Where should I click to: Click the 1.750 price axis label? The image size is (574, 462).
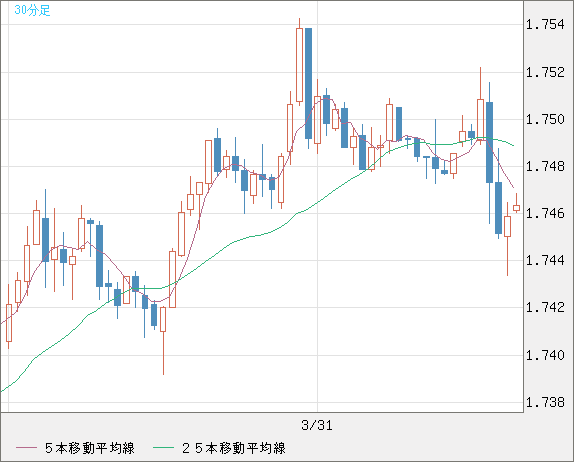pyautogui.click(x=545, y=119)
